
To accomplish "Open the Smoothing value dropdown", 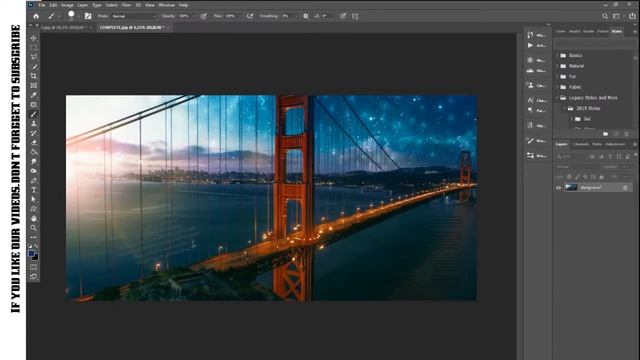I will [x=296, y=16].
